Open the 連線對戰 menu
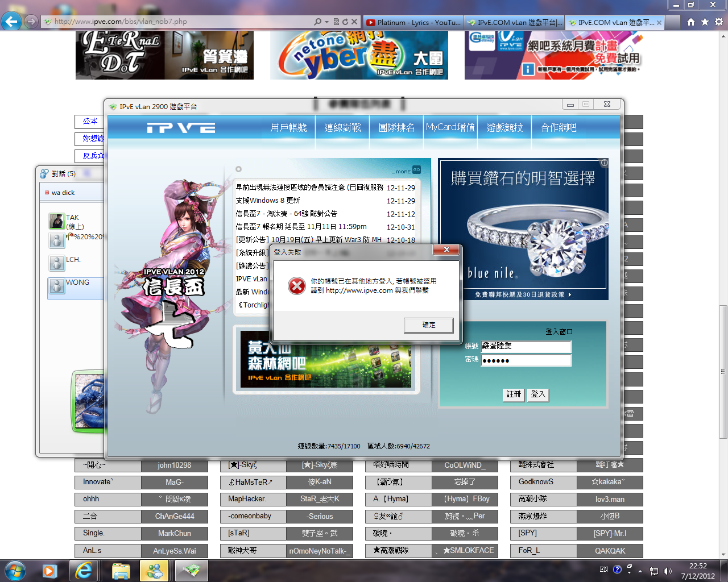 click(342, 127)
